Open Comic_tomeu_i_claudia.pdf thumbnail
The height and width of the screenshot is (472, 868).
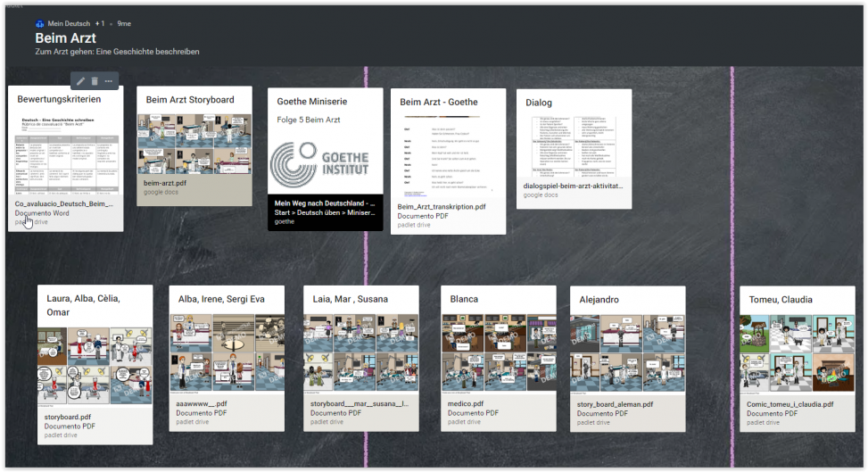[797, 352]
